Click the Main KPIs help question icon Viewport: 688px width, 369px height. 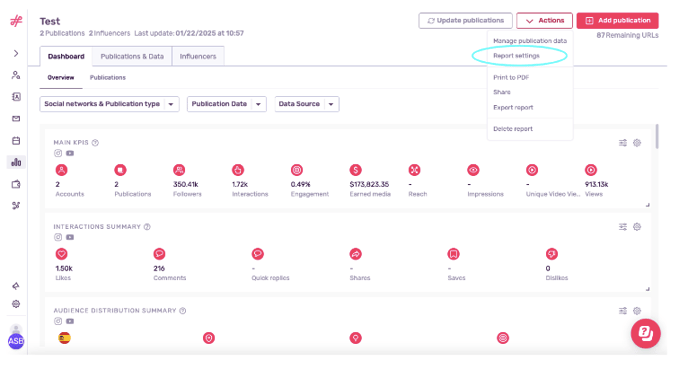[95, 143]
